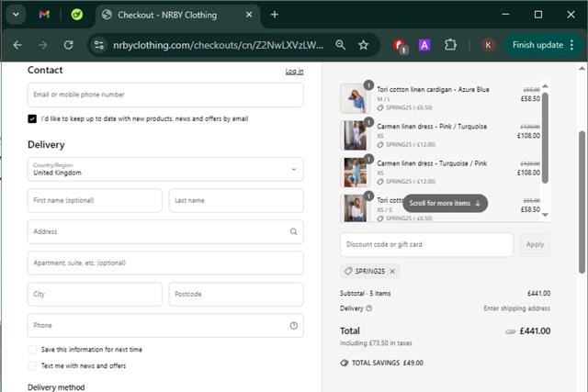The width and height of the screenshot is (588, 392).
Task: Click the Apartment, suite field
Action: tap(165, 263)
